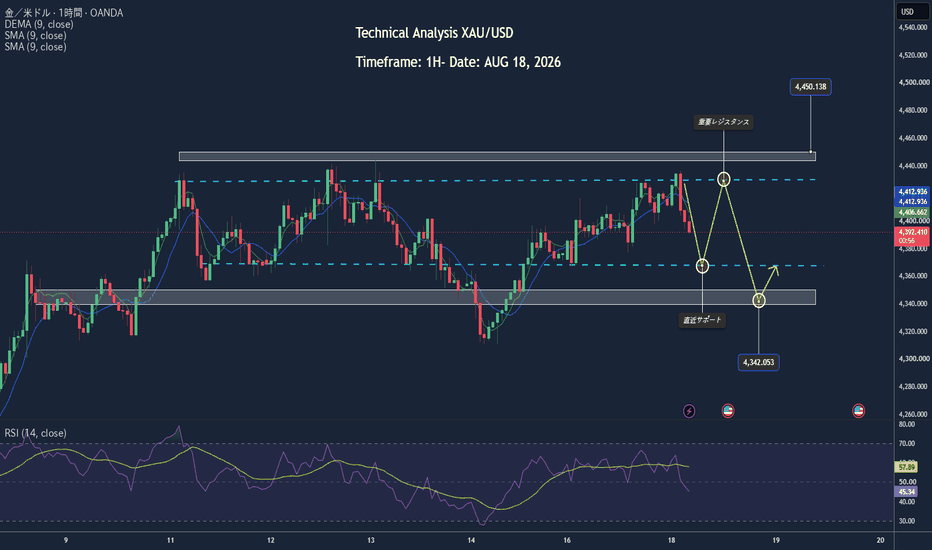The image size is (932, 550).
Task: Select the 直近サポート annotation label
Action: (702, 320)
